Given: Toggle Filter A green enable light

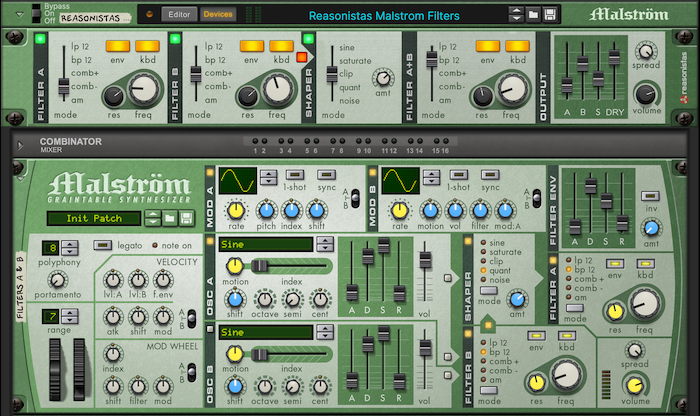Looking at the screenshot, I should pos(41,39).
